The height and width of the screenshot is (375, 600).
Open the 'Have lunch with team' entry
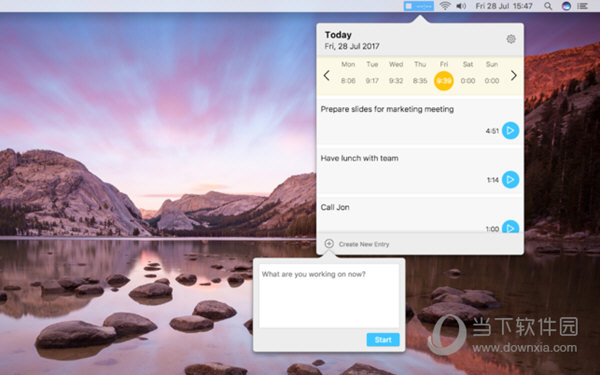click(420, 171)
